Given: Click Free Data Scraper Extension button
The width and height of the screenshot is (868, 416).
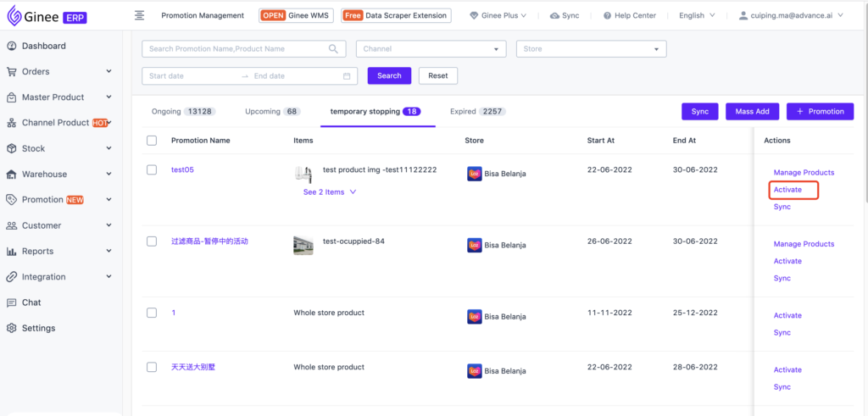Looking at the screenshot, I should coord(397,15).
